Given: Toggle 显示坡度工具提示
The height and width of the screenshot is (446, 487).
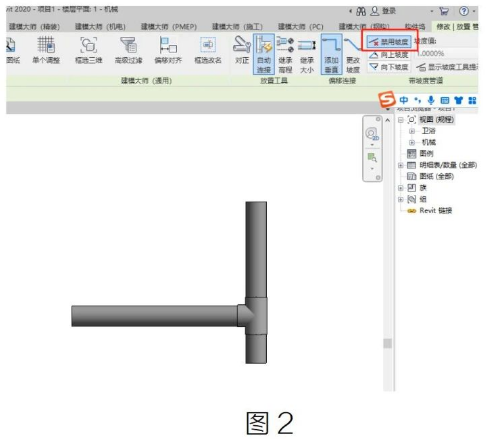Looking at the screenshot, I should [x=447, y=67].
